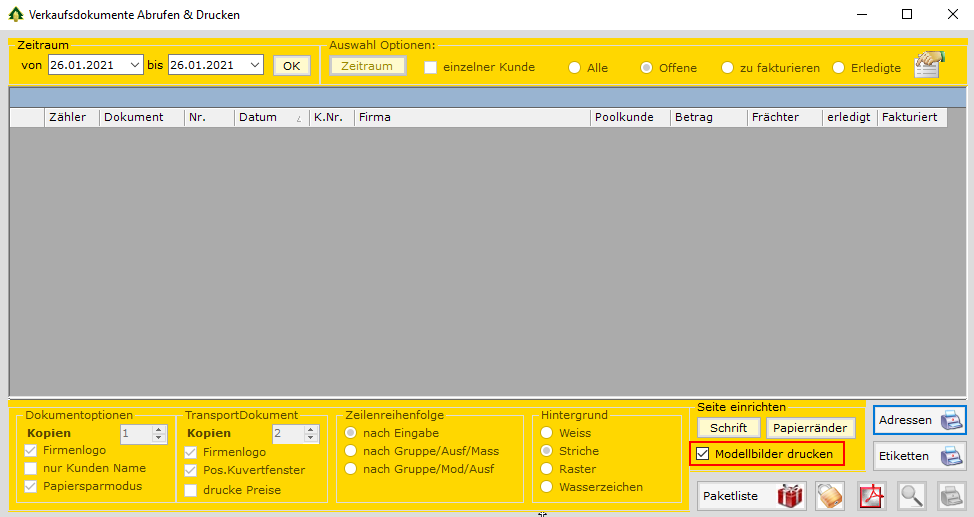This screenshot has width=974, height=517.
Task: Sort by Dokument column header
Action: (142, 117)
